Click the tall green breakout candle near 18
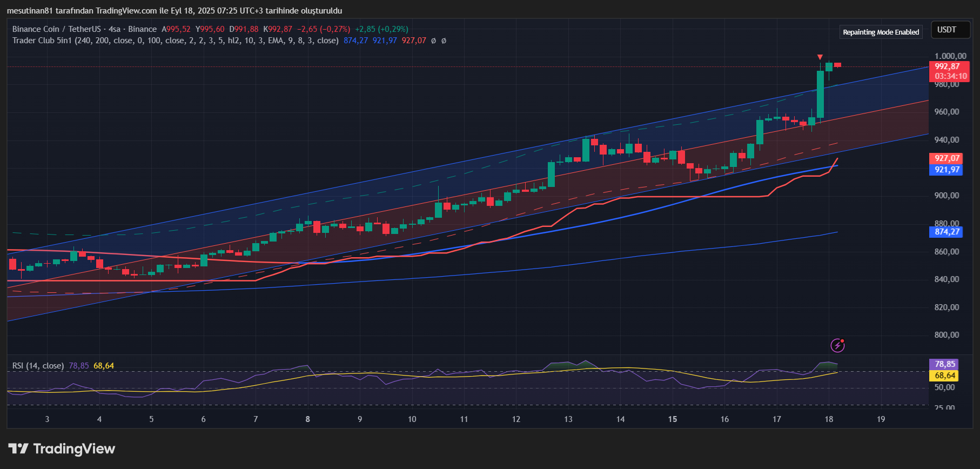 [820, 95]
